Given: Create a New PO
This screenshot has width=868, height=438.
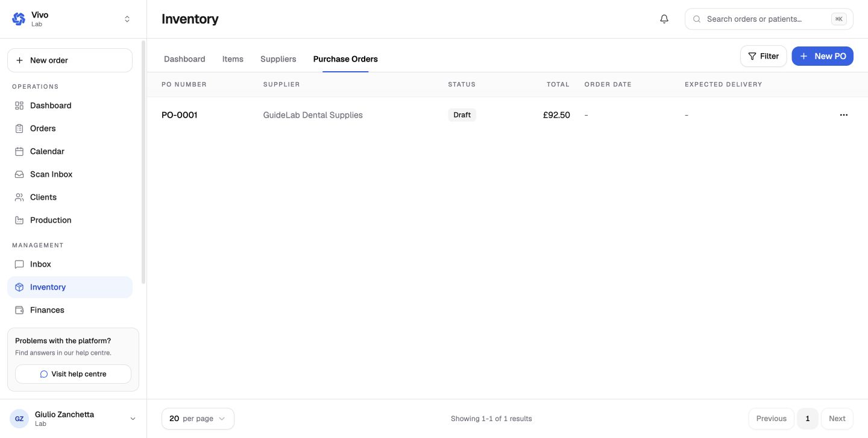Looking at the screenshot, I should click(x=822, y=56).
